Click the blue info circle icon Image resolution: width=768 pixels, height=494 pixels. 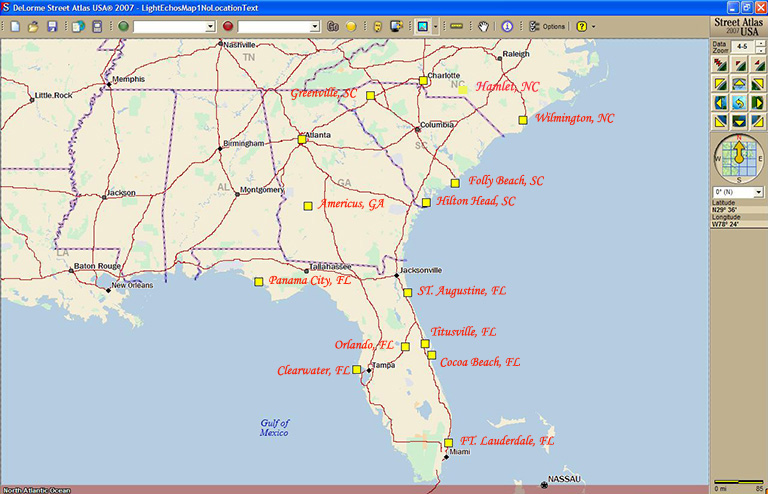tap(508, 26)
